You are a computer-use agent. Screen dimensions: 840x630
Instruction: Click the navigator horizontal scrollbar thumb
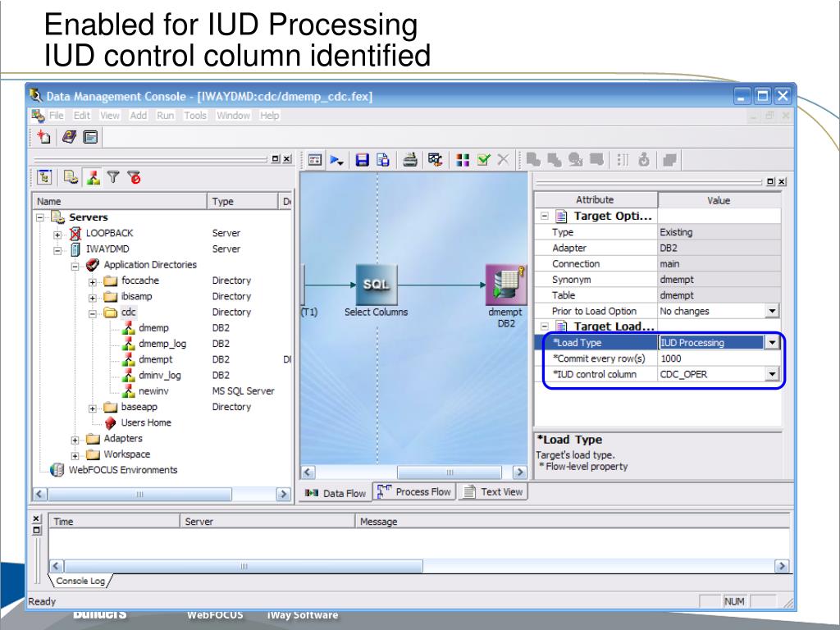pos(139,494)
